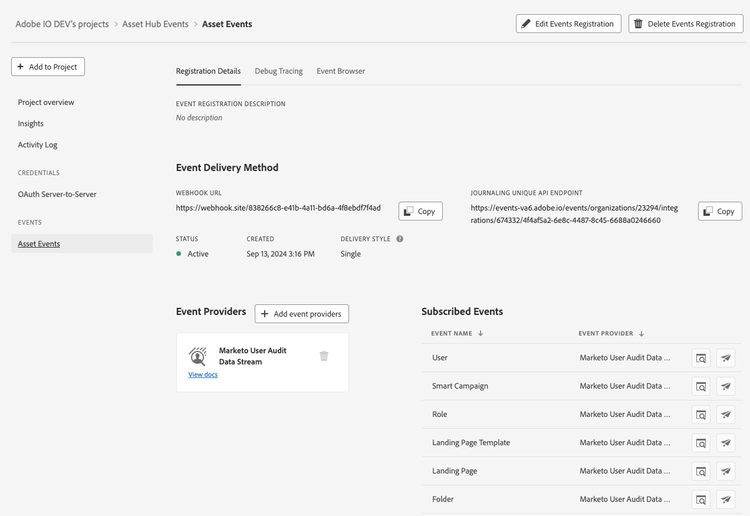Viewport: 750px width, 516px height.
Task: Click Edit Events Registration button
Action: (x=568, y=23)
